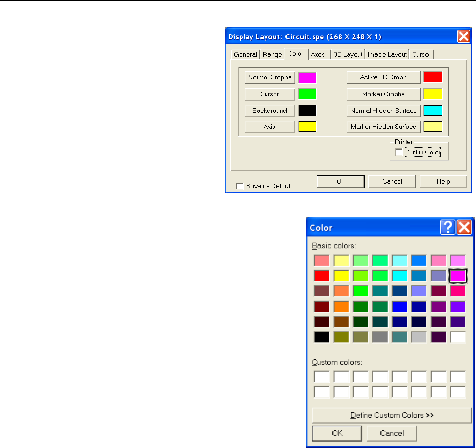The height and width of the screenshot is (448, 476).
Task: Select first empty custom color slot
Action: [322, 377]
